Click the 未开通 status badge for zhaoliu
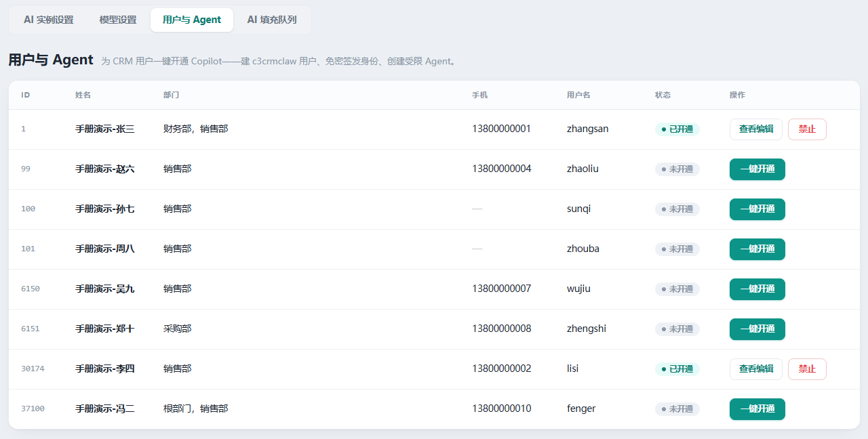The image size is (868, 439). tap(677, 169)
